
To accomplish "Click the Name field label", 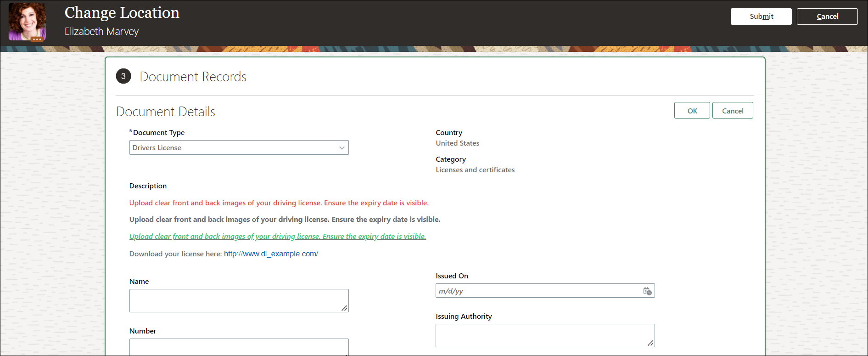I will click(139, 282).
